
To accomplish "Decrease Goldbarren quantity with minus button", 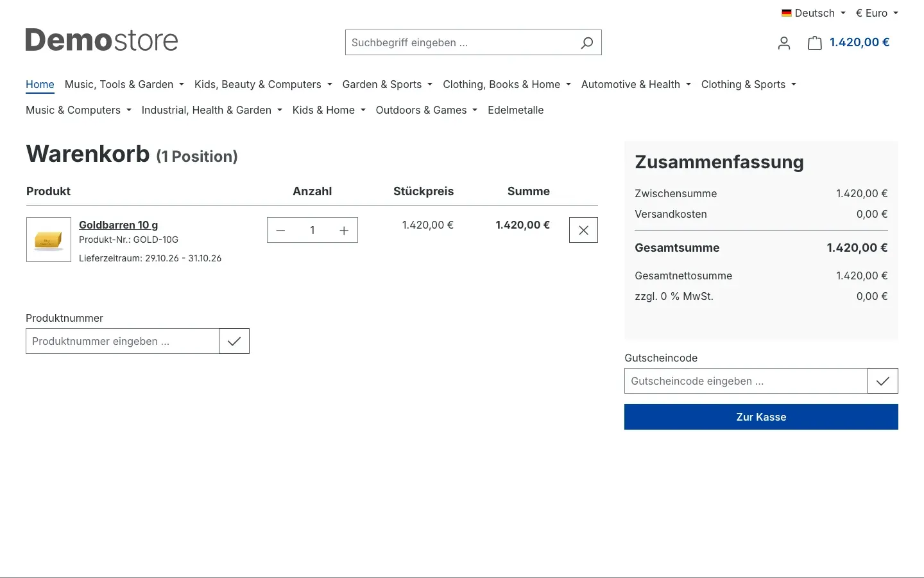I will point(280,231).
